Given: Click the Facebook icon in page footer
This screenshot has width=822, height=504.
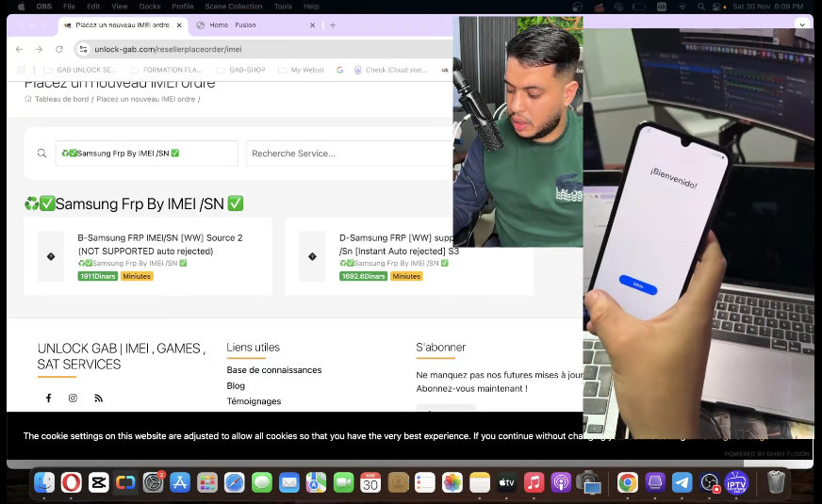Looking at the screenshot, I should tap(48, 398).
